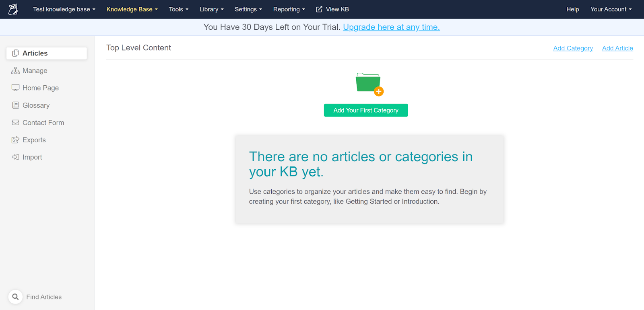Click the Add Article link
Screen dimensions: 644x310
[617, 48]
